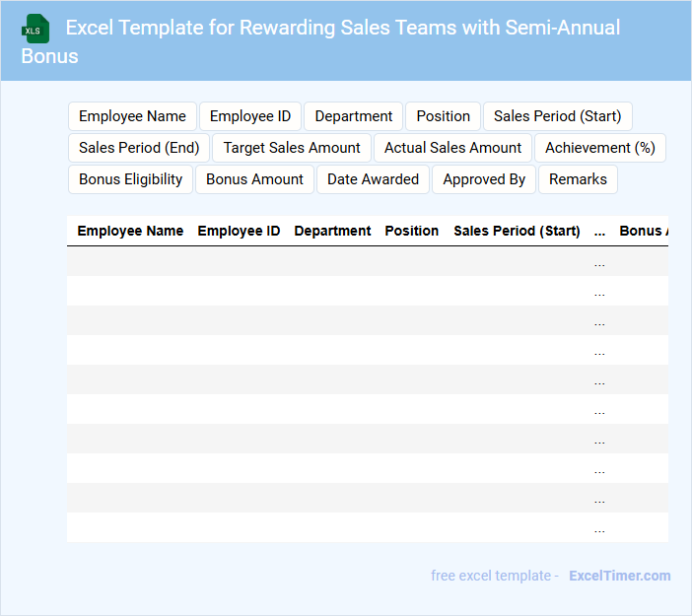
Task: Choose the Position tag
Action: [x=443, y=116]
